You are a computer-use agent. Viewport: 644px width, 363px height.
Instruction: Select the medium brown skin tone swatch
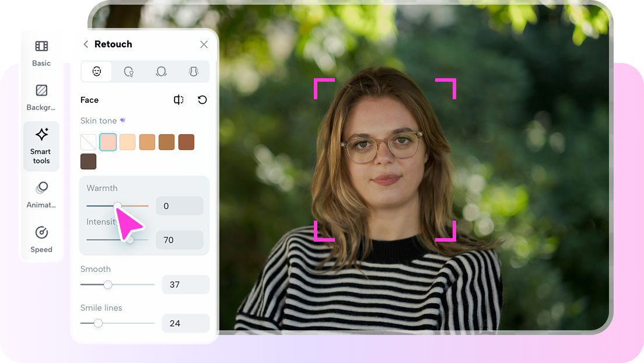coord(167,142)
